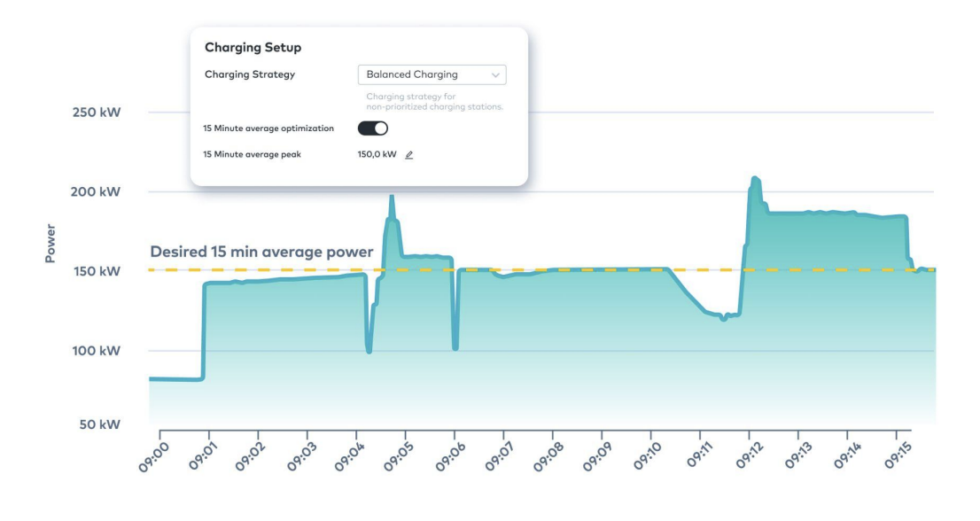Click the Charging Strategy label

250,75
